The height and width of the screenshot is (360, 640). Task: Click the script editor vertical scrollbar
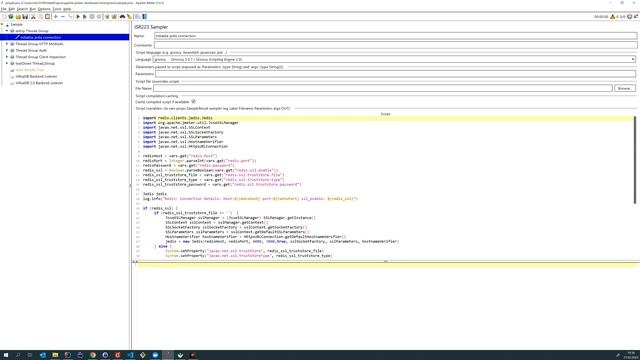tap(635, 160)
